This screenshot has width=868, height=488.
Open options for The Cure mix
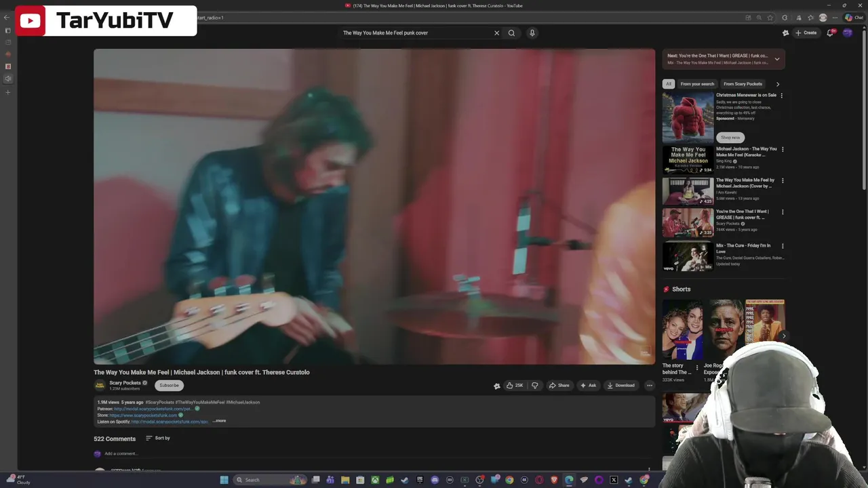coord(783,246)
